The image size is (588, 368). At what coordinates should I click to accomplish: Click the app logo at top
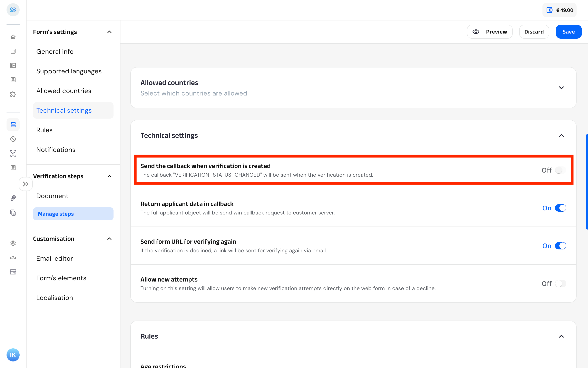click(x=13, y=10)
